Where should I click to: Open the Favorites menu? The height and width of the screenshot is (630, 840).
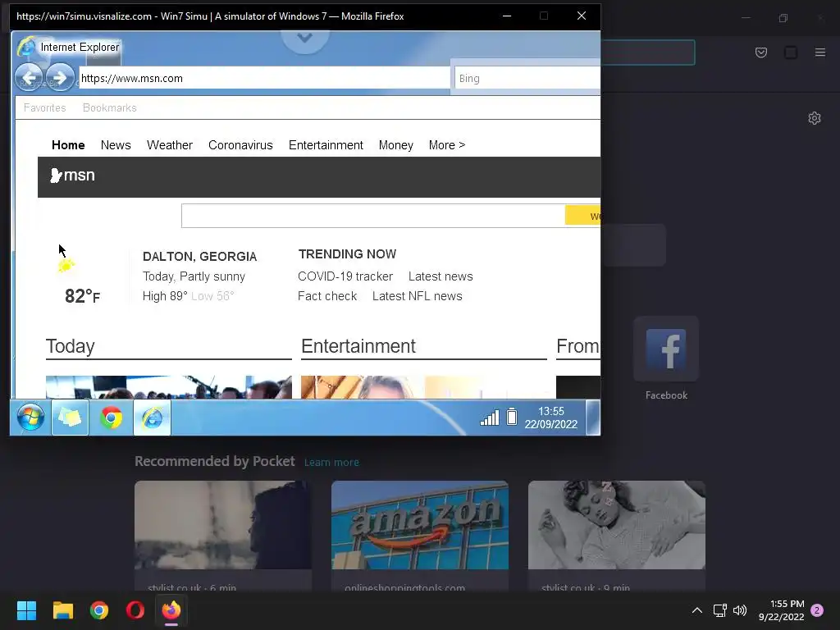[44, 107]
